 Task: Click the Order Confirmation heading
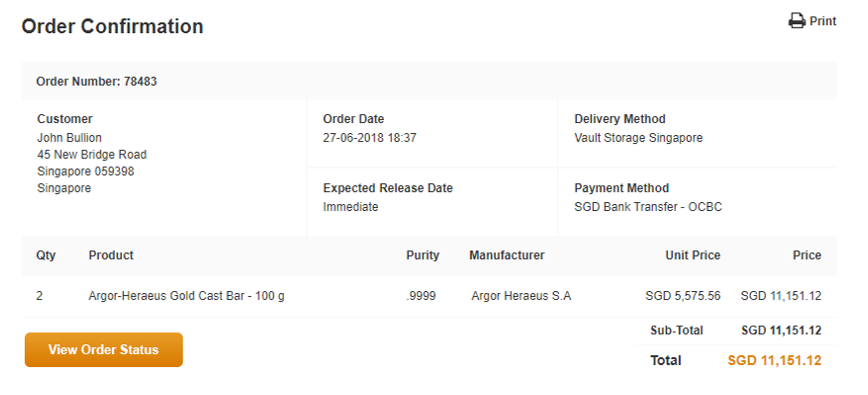click(112, 26)
